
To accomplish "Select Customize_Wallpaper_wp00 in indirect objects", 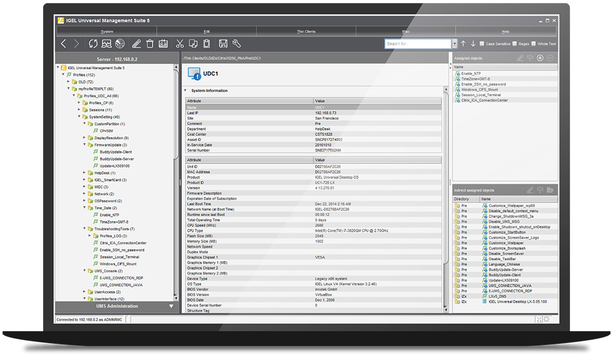I will pos(511,206).
